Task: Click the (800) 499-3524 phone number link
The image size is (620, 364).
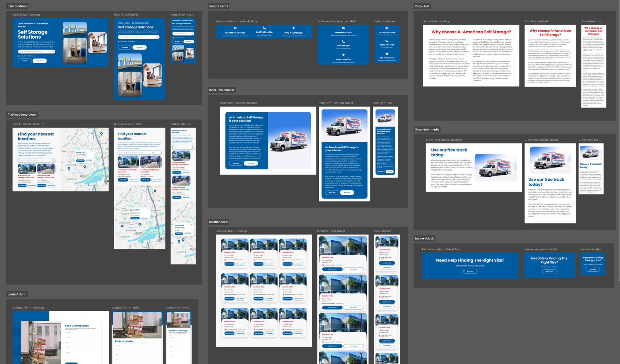Action: 264,32
